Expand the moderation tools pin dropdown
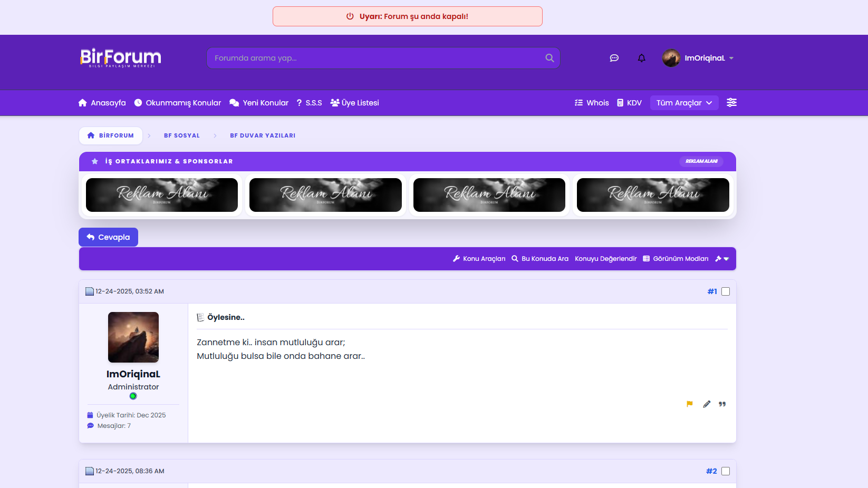868x488 pixels. point(722,259)
